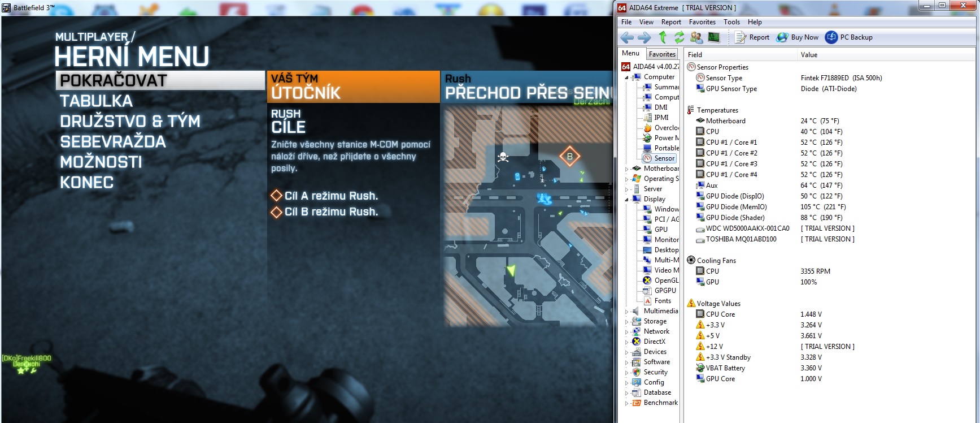Switch to the Menu tab in sidebar
980x423 pixels.
coord(631,53)
